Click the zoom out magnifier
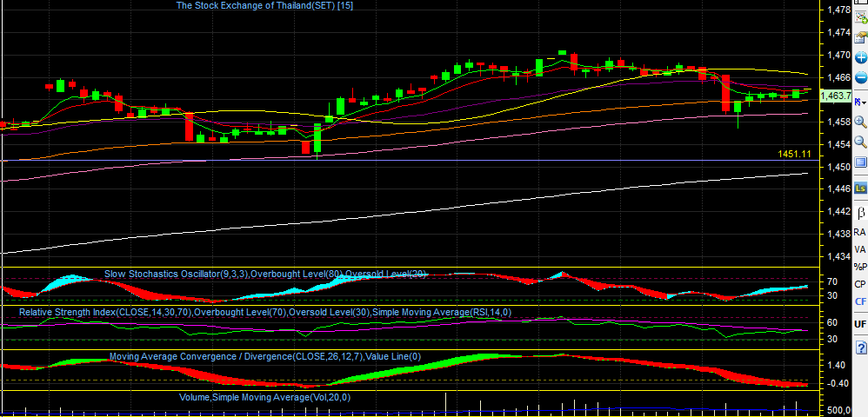This screenshot has width=868, height=417. tap(861, 142)
